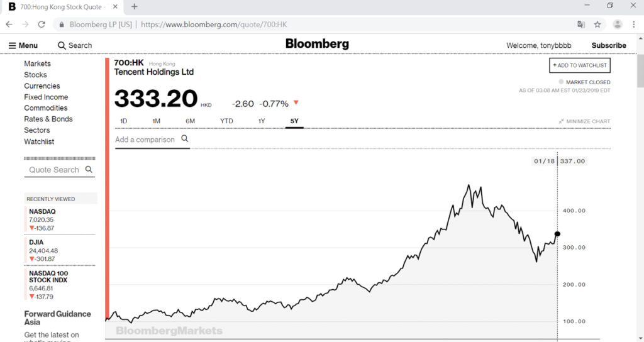Select the 1Y chart range
The height and width of the screenshot is (342, 644).
click(262, 121)
